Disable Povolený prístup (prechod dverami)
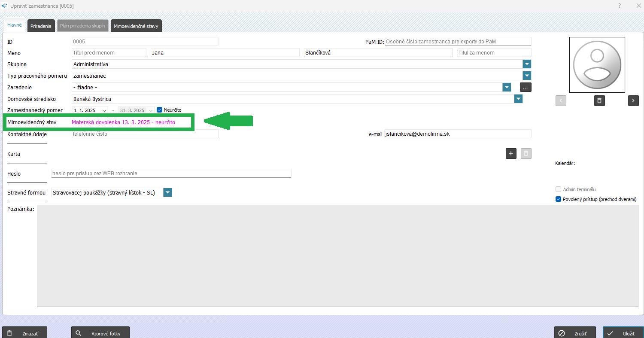Viewport: 644px width, 338px height. (558, 199)
